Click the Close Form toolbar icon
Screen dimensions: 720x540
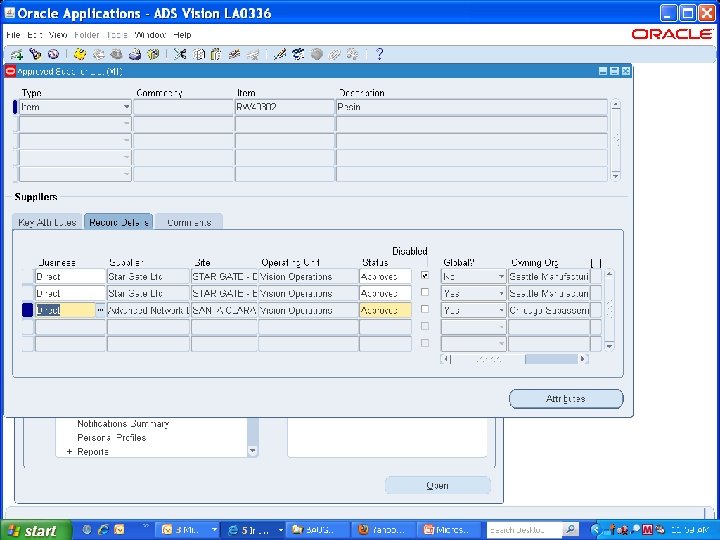pyautogui.click(x=153, y=55)
